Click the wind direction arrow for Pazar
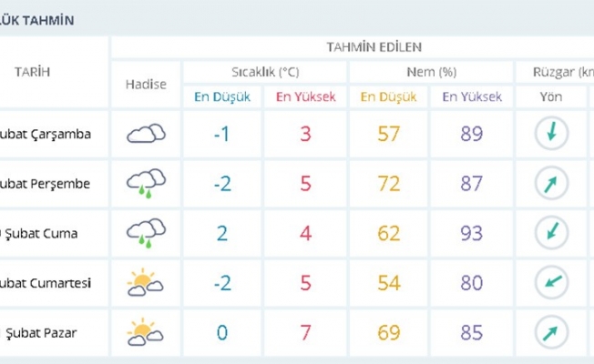Viewport: 594px width, 364px height. tap(551, 330)
